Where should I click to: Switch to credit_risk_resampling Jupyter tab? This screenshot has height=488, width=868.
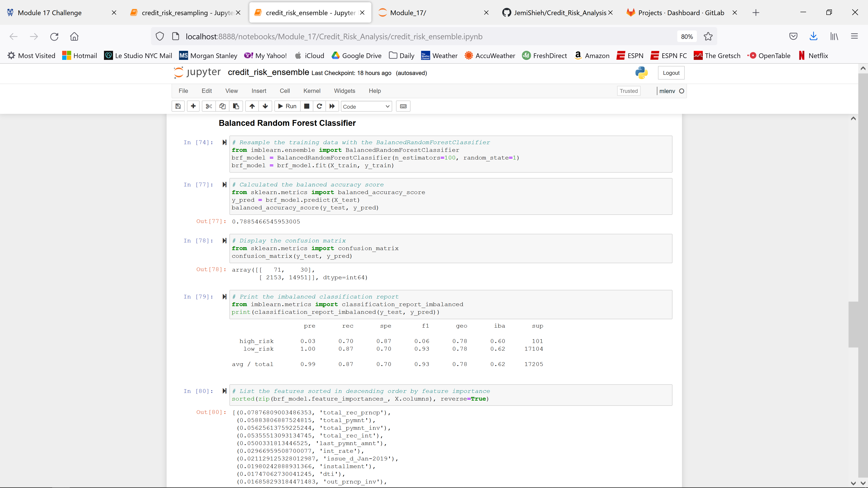pyautogui.click(x=185, y=13)
